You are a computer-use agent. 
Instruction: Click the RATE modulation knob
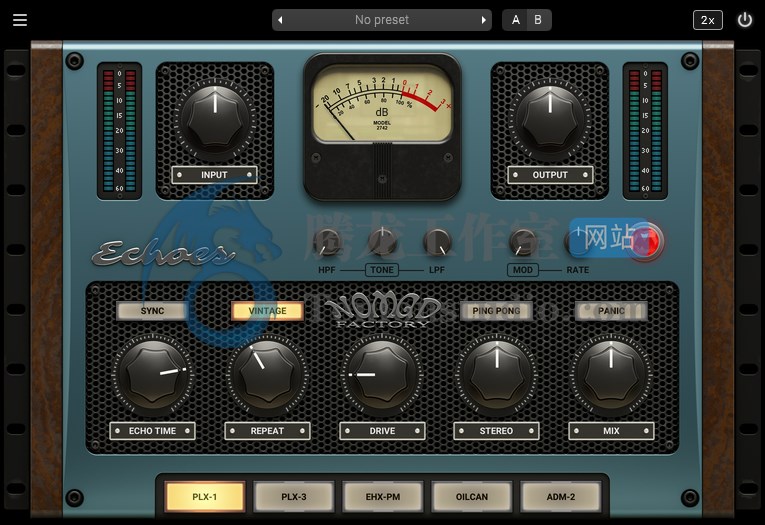578,242
